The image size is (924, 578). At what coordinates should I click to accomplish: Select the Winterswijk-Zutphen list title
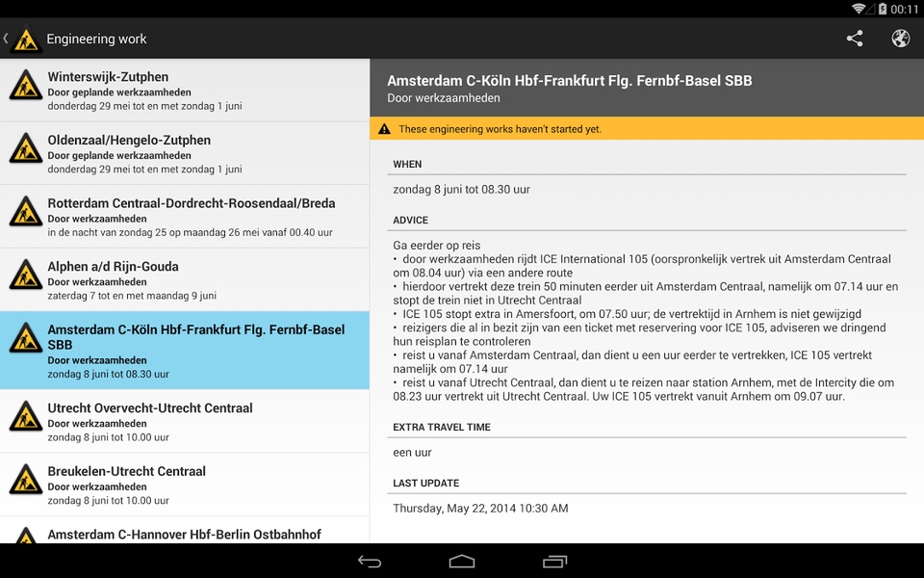[x=108, y=77]
